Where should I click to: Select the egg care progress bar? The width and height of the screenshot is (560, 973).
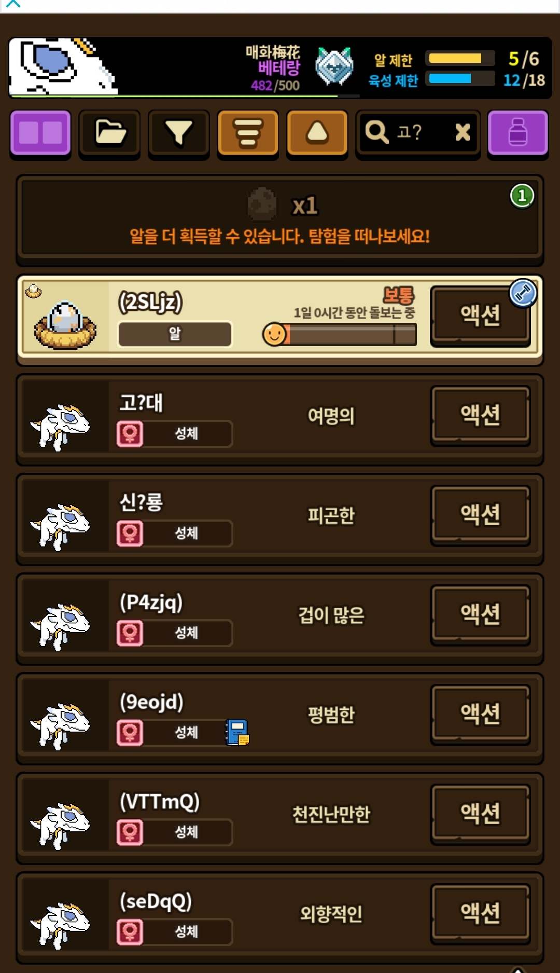coord(340,335)
